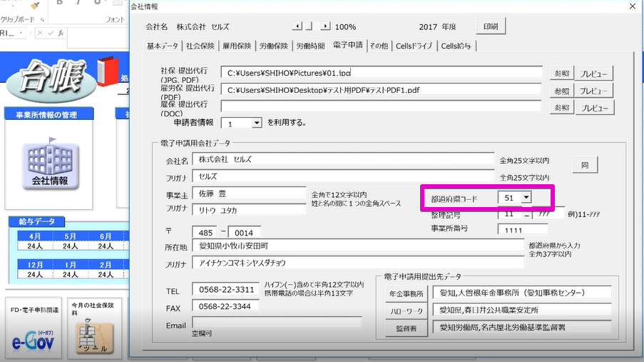644x362 pixels.
Task: Click the right arrow next to 100%
Action: pos(324,26)
